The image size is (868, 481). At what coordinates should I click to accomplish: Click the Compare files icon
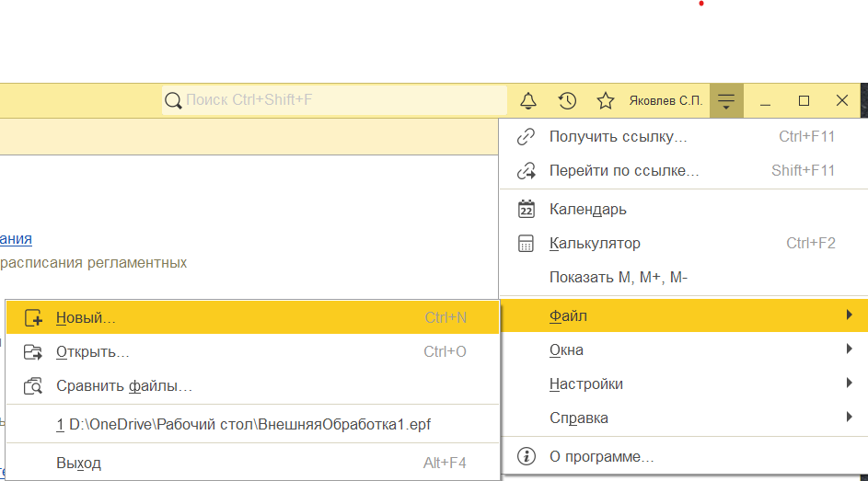(33, 386)
